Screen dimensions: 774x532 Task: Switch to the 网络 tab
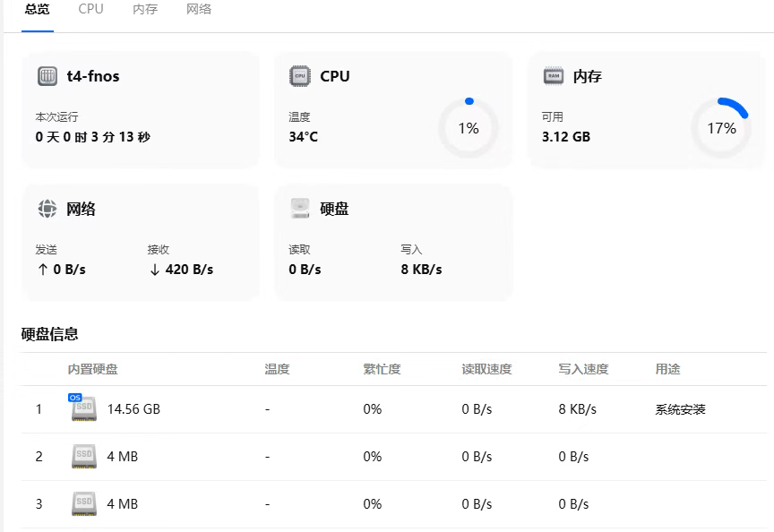199,10
